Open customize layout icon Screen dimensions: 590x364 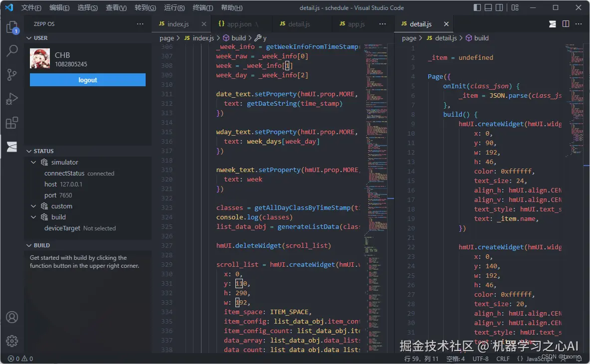click(515, 7)
